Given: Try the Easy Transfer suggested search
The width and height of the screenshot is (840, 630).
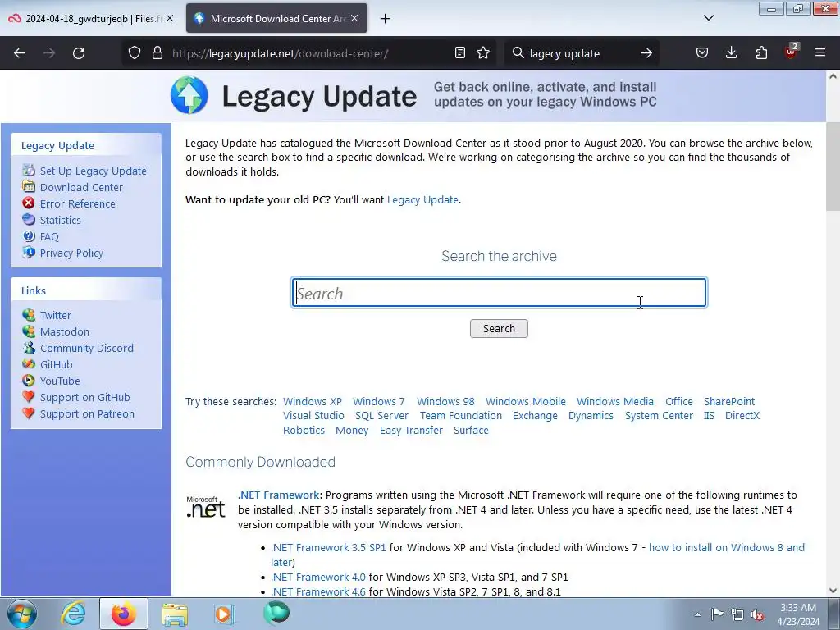Looking at the screenshot, I should [411, 430].
